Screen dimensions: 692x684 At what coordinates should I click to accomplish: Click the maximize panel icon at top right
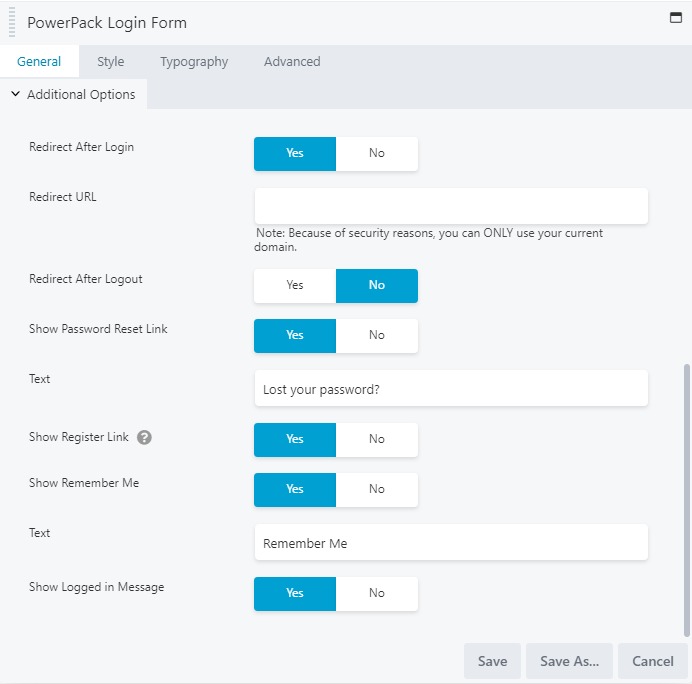point(676,18)
